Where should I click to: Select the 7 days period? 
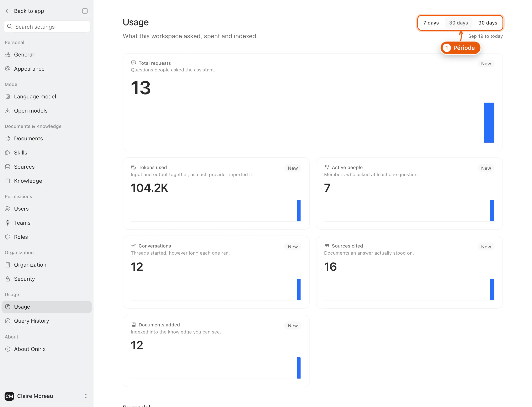tap(431, 23)
